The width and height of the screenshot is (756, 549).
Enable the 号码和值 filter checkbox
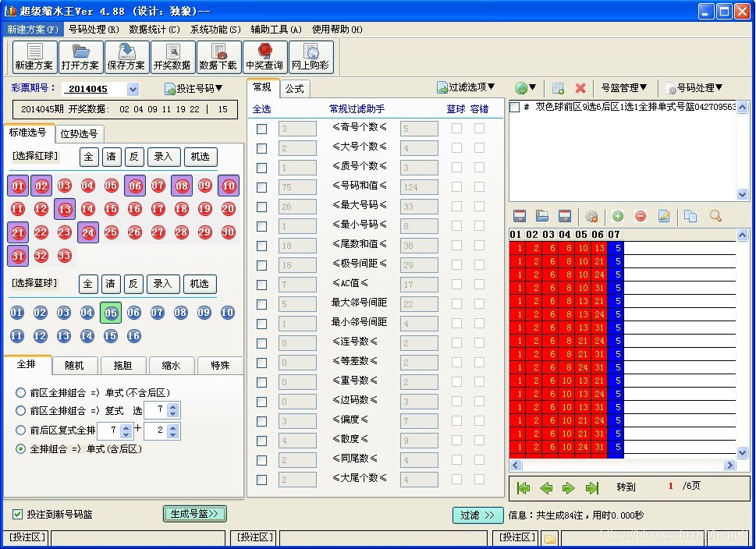(x=262, y=187)
